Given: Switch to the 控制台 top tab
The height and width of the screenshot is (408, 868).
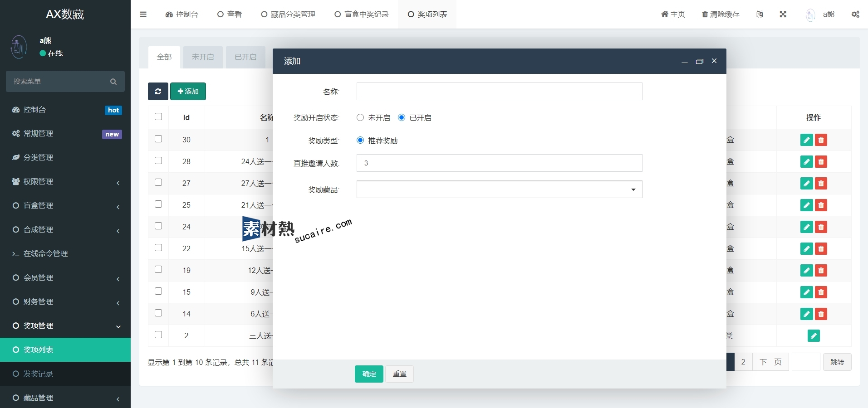Looking at the screenshot, I should (182, 14).
